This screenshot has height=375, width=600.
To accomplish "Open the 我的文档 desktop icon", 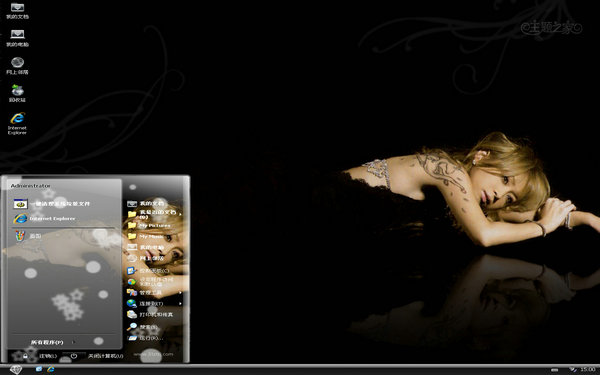I will coord(17,11).
